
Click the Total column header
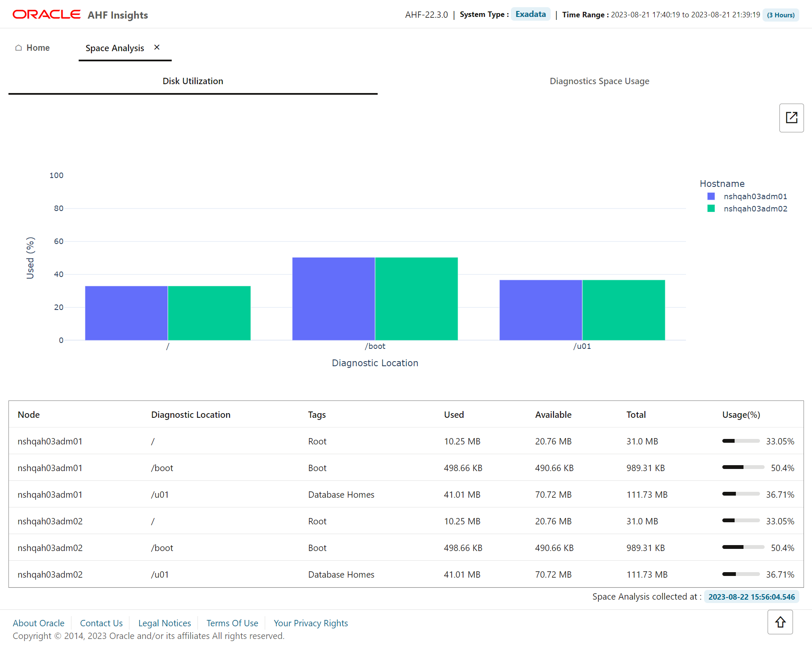tap(636, 415)
